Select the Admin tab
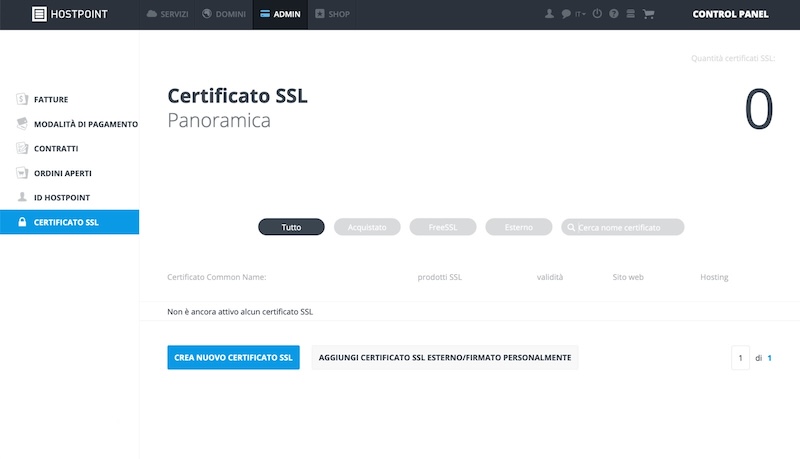800x459 pixels. pos(280,14)
